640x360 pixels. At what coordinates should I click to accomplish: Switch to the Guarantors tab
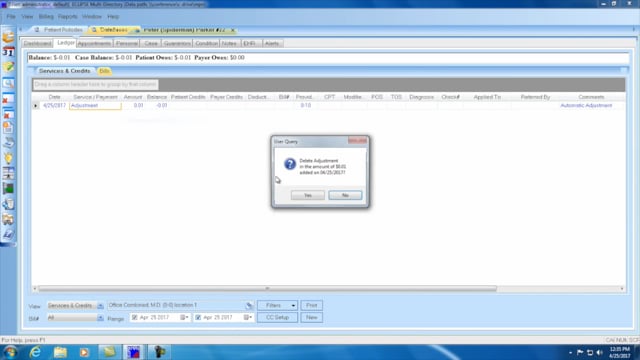pyautogui.click(x=177, y=43)
